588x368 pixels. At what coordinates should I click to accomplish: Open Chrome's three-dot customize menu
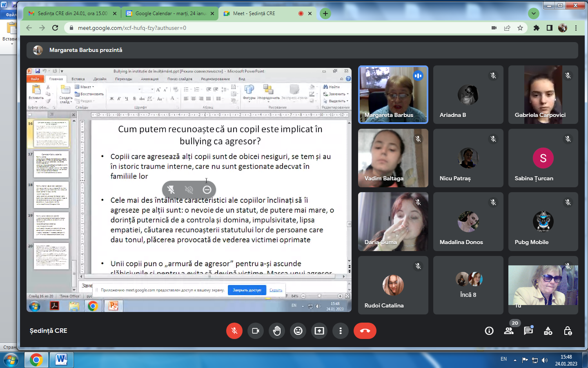click(x=576, y=28)
